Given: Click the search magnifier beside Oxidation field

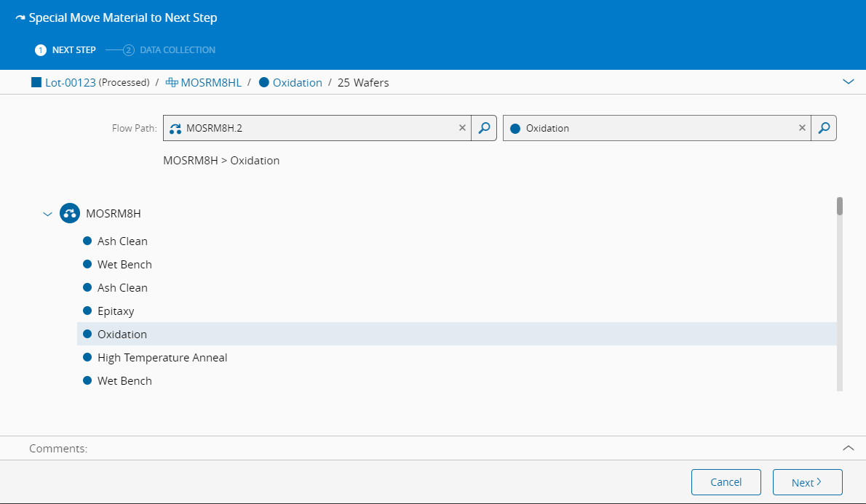Looking at the screenshot, I should [824, 128].
